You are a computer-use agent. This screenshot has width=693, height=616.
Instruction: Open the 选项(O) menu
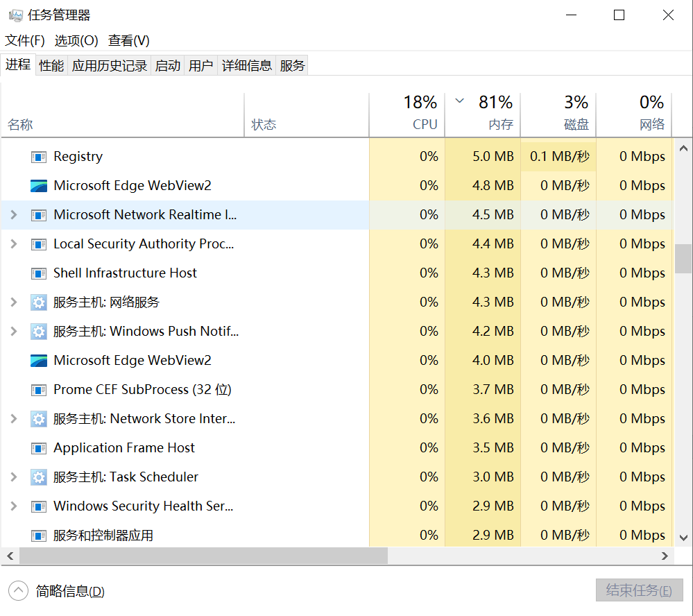pyautogui.click(x=76, y=41)
